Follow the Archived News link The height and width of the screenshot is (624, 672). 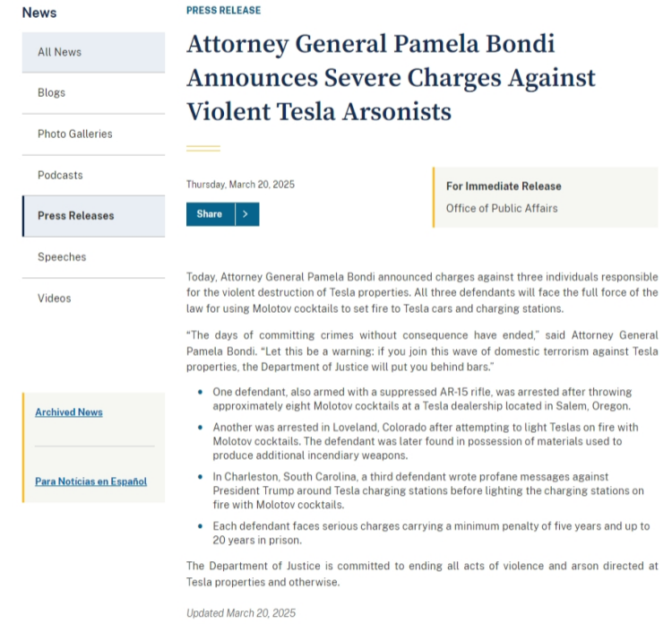point(69,412)
